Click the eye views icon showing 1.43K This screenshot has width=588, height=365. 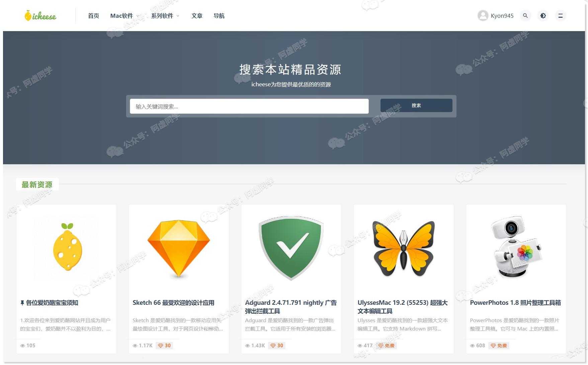(247, 346)
